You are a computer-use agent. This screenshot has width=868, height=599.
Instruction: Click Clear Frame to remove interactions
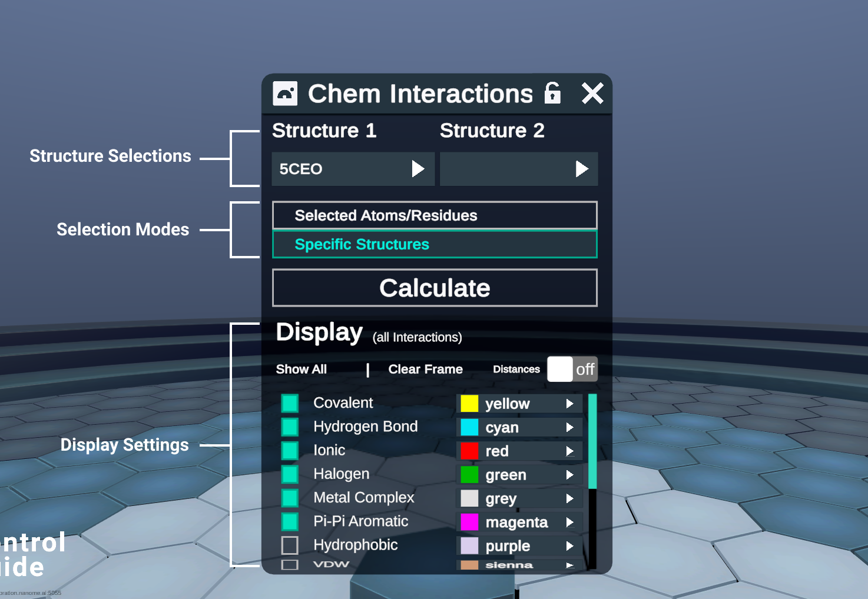pos(425,369)
